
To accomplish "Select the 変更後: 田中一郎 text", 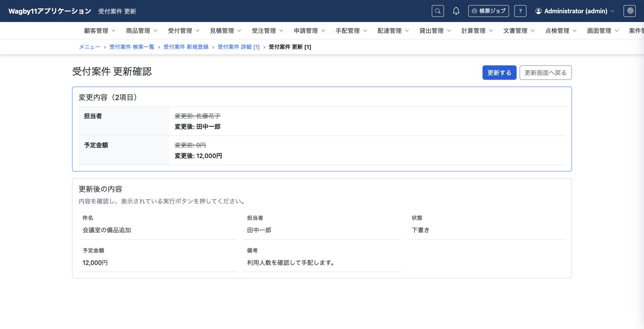I will (x=198, y=127).
